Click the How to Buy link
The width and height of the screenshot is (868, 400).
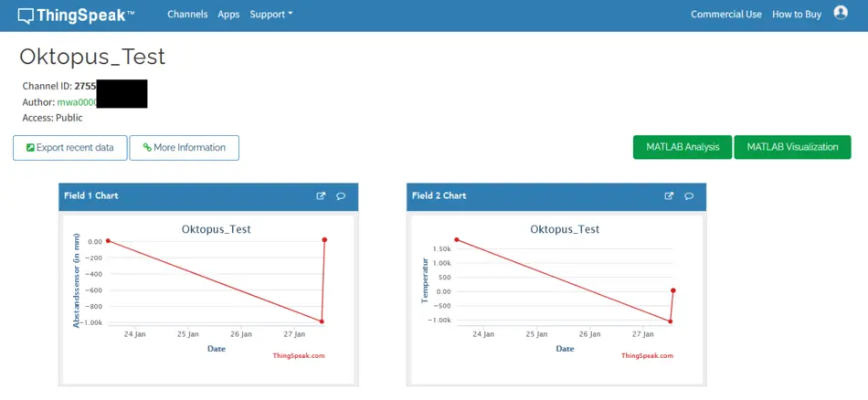click(x=797, y=15)
